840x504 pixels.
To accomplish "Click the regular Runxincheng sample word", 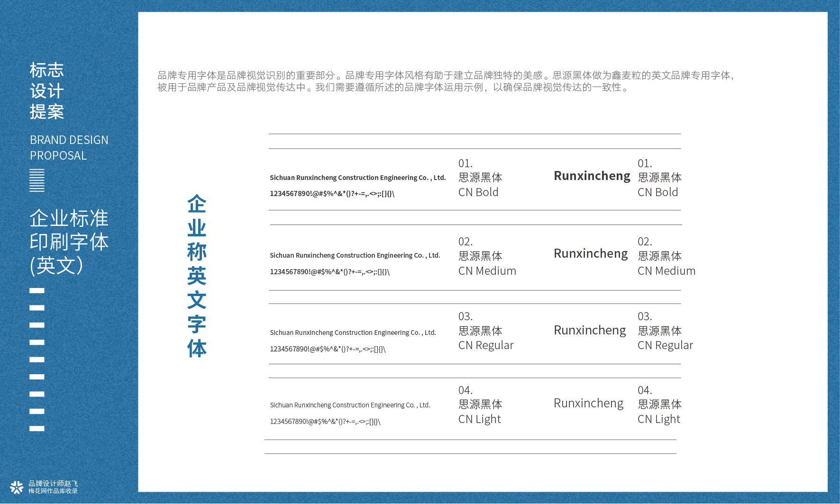I will point(590,331).
